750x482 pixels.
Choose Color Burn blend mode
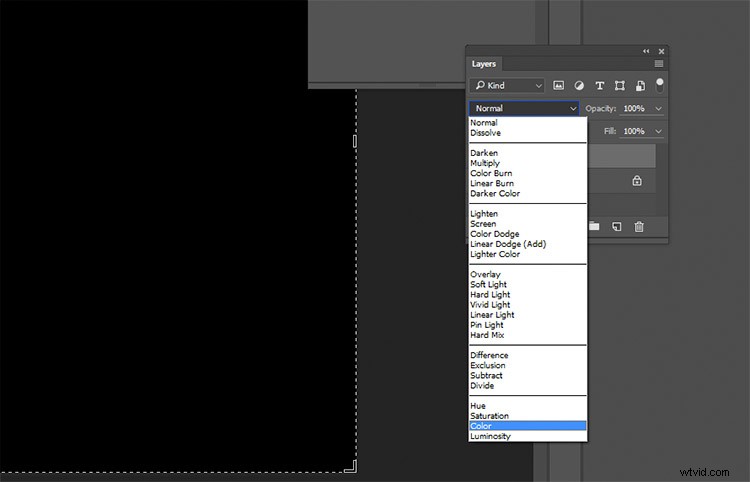tap(528, 173)
